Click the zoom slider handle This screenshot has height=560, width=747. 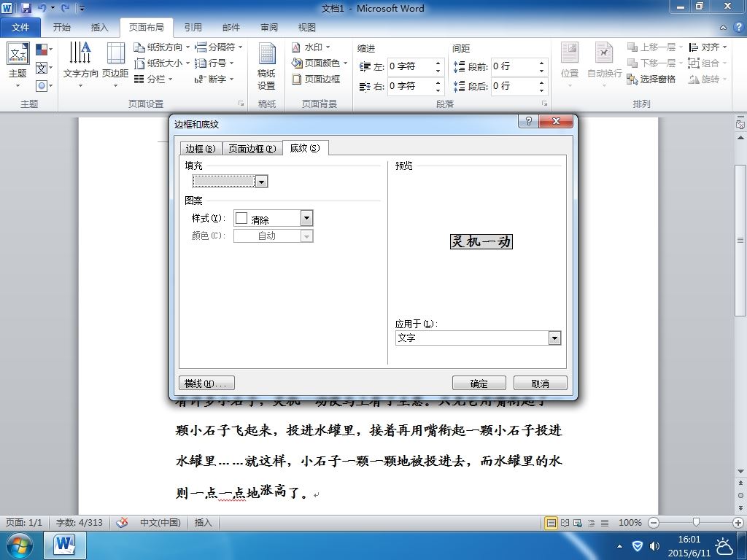coord(696,522)
